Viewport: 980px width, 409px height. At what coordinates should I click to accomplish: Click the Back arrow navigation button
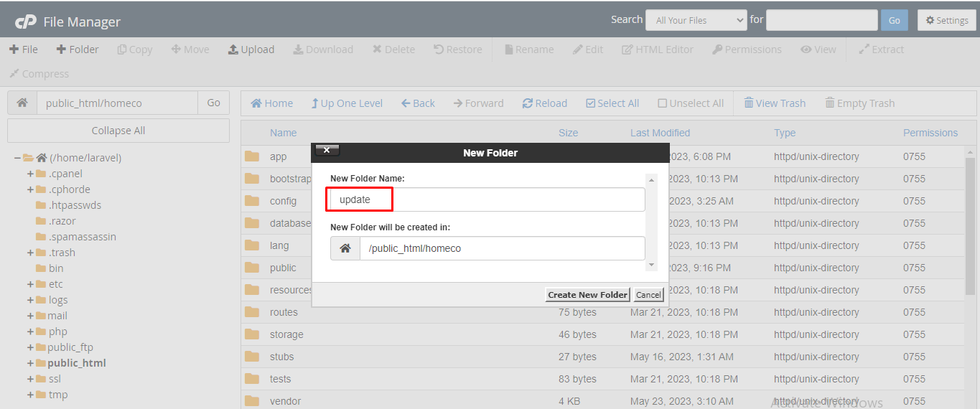click(x=406, y=103)
